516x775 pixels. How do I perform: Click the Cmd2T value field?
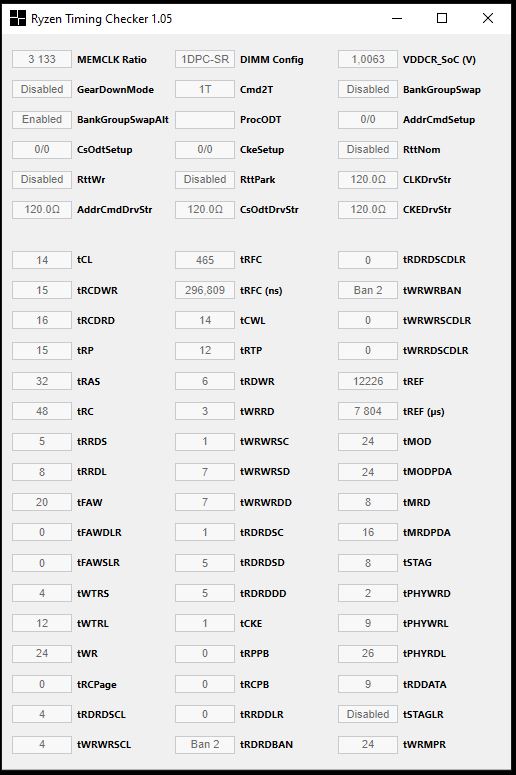pyautogui.click(x=205, y=89)
